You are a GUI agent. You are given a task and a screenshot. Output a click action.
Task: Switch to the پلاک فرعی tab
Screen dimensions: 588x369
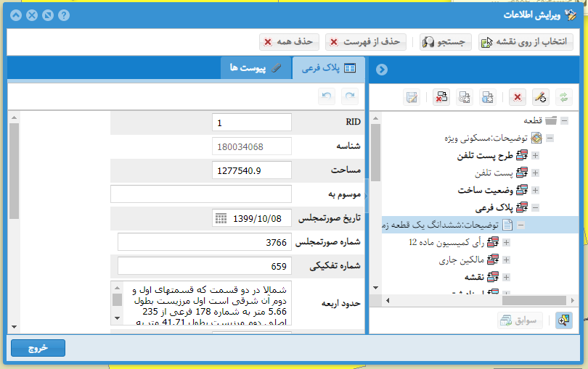(329, 68)
